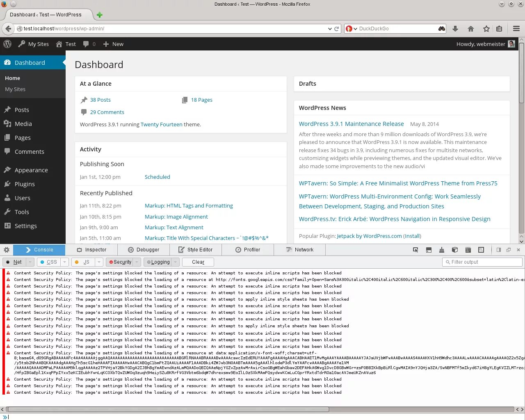Toggle Logging message filter
The image size is (525, 420).
(158, 262)
